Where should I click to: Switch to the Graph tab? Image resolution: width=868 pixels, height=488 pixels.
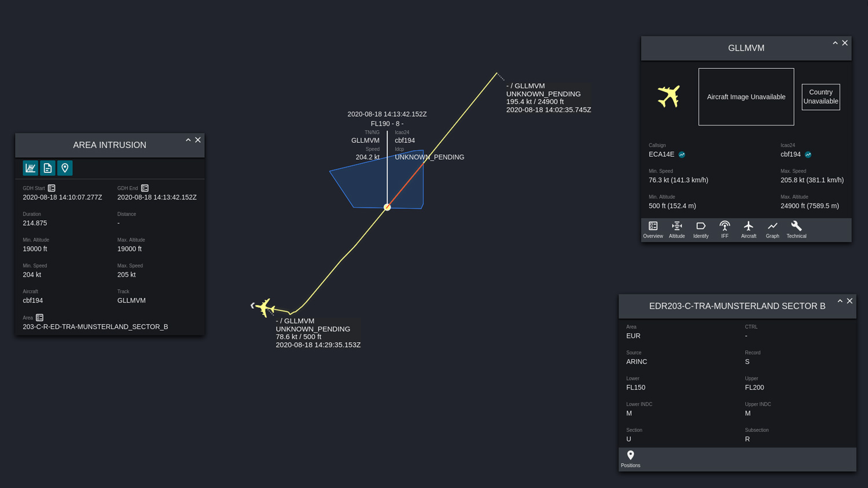[773, 230]
